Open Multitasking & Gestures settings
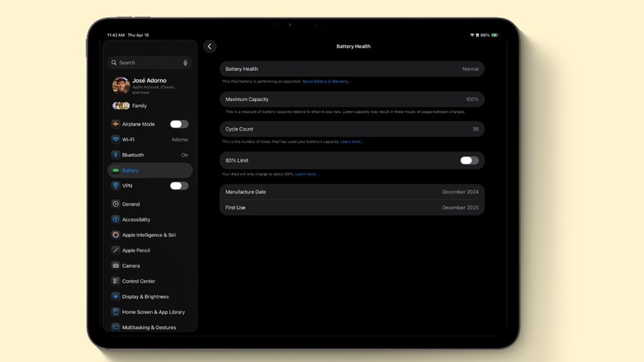Screen dimensions: 644x362 pos(150,327)
